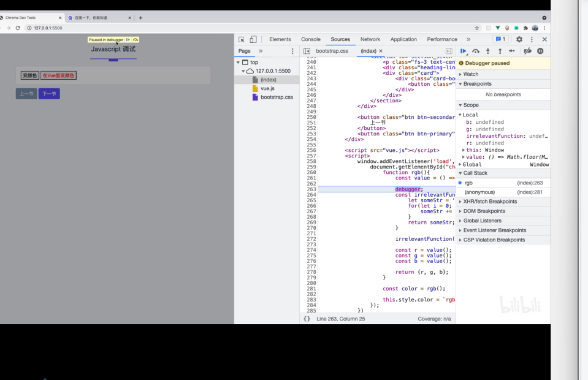Bookmark this page with star icon

click(476, 28)
